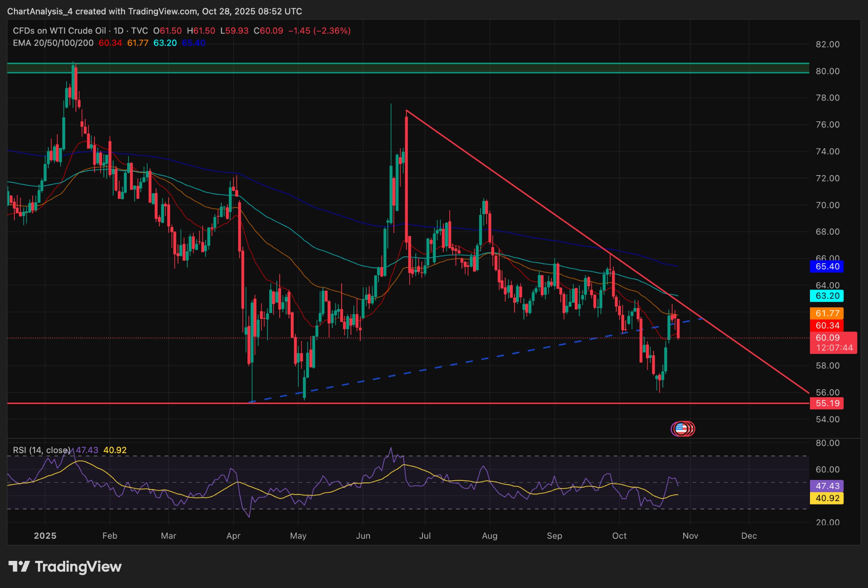Select the EMA 20/50/100/200 indicator legend
868x588 pixels.
pos(53,43)
